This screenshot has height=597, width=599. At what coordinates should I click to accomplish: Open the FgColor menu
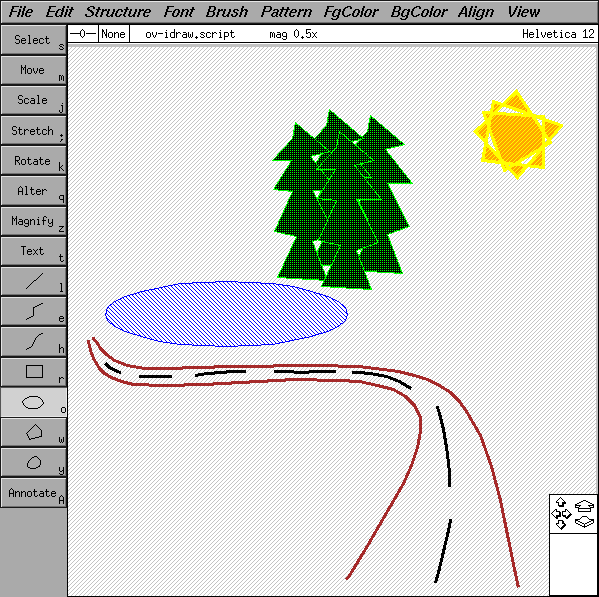coord(351,12)
